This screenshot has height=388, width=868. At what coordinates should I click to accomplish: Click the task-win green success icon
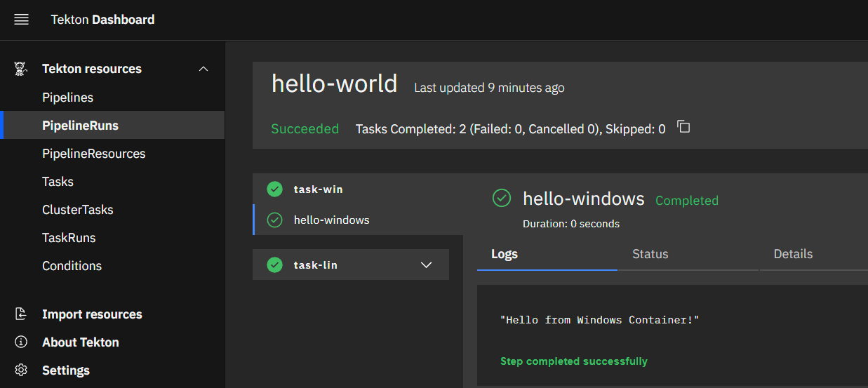click(x=275, y=189)
